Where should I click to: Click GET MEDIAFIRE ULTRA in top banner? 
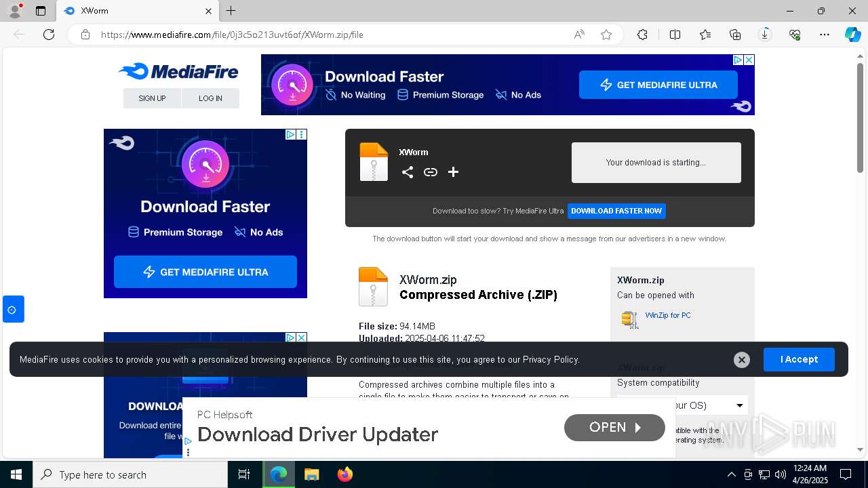(x=658, y=85)
